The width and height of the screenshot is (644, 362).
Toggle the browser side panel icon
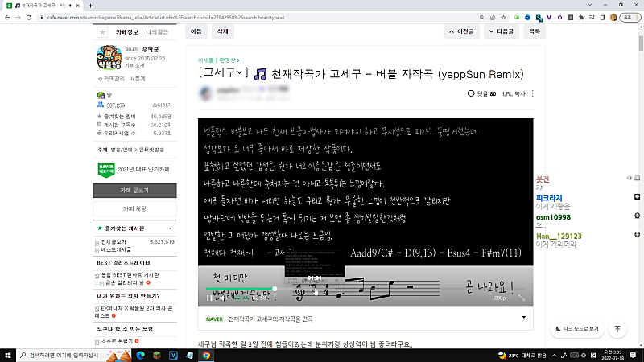tap(602, 17)
